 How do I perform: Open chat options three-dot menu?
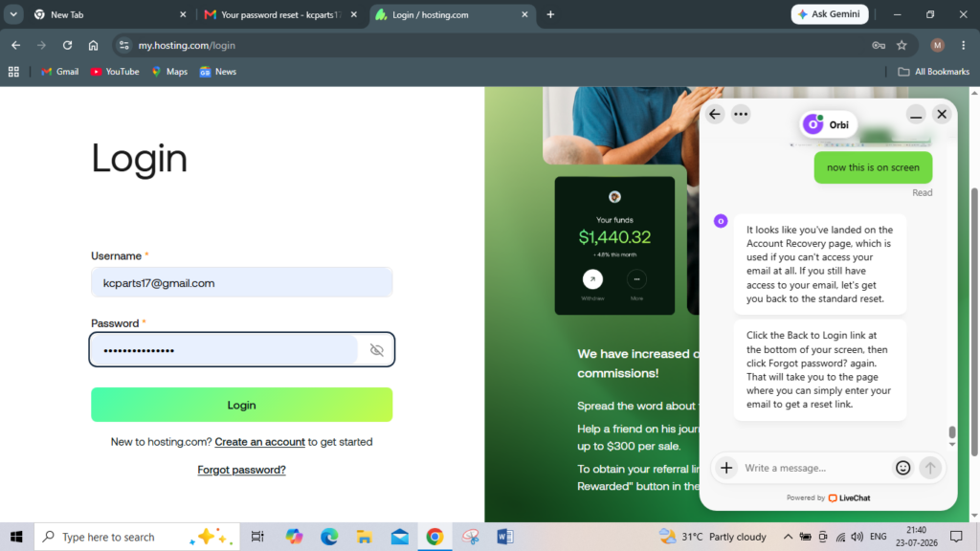tap(741, 115)
